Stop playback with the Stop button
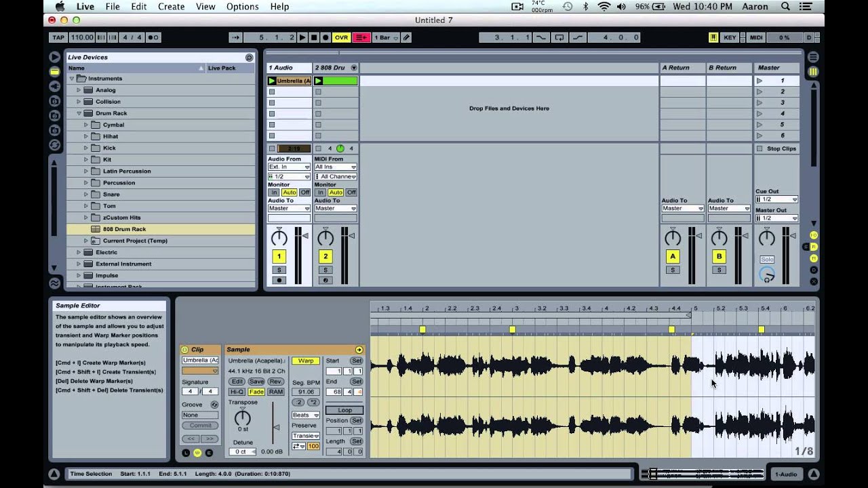This screenshot has height=488, width=868. click(313, 37)
